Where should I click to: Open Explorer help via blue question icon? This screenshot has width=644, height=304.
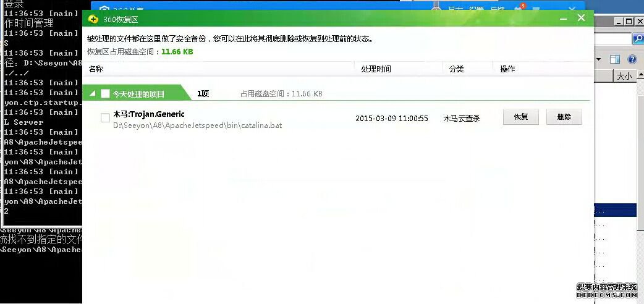[632, 59]
